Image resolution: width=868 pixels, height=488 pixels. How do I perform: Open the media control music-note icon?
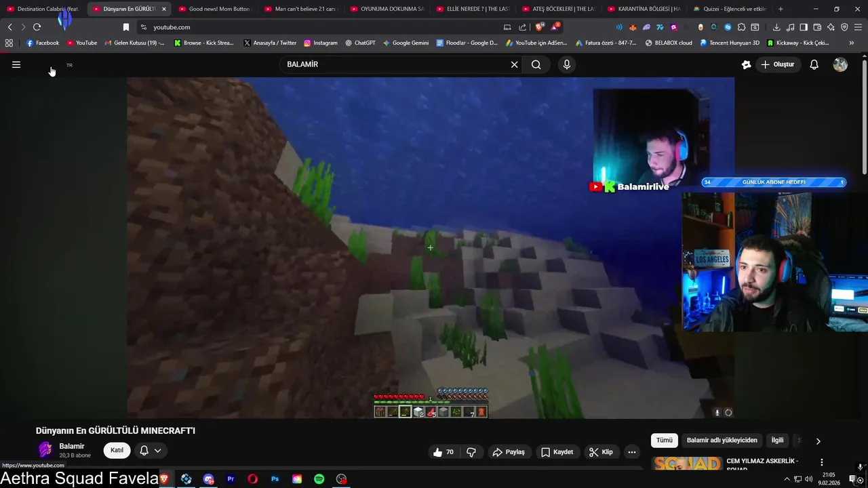pyautogui.click(x=790, y=27)
